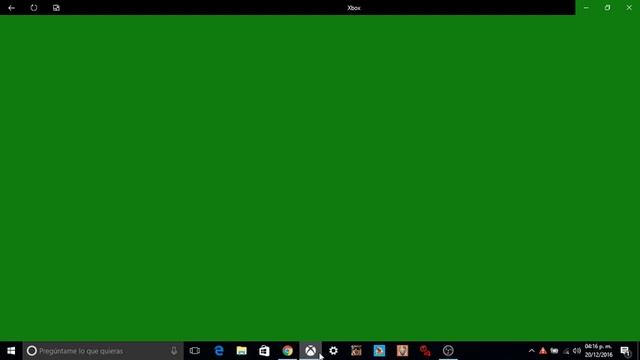Open Task View from the taskbar
Screen dimensions: 640x360
point(195,351)
